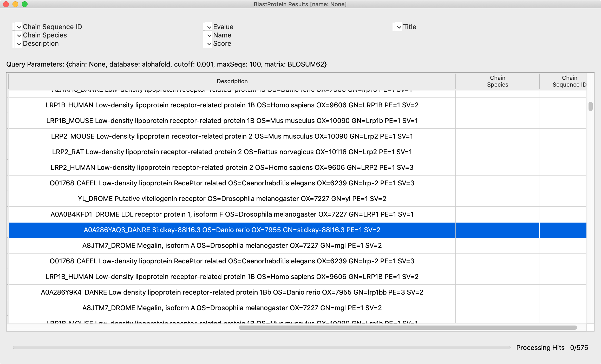Select the LRP2_HUMAN result row
The image size is (601, 364).
pyautogui.click(x=232, y=167)
